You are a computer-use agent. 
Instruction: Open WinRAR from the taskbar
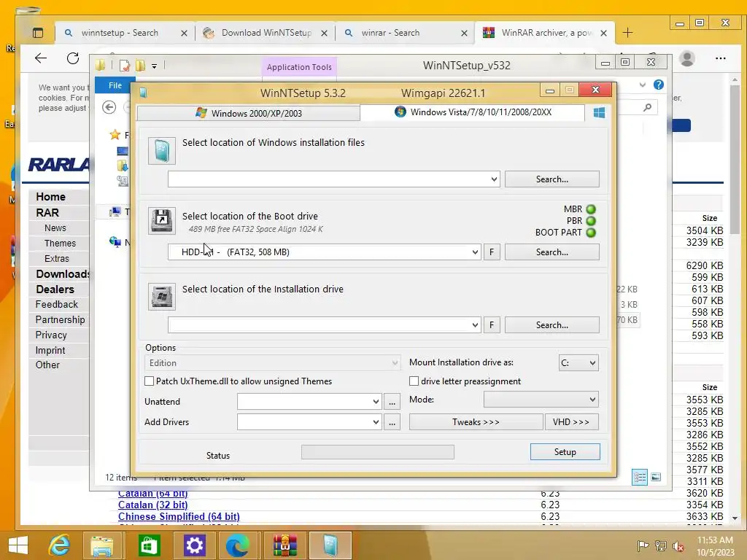(x=285, y=545)
